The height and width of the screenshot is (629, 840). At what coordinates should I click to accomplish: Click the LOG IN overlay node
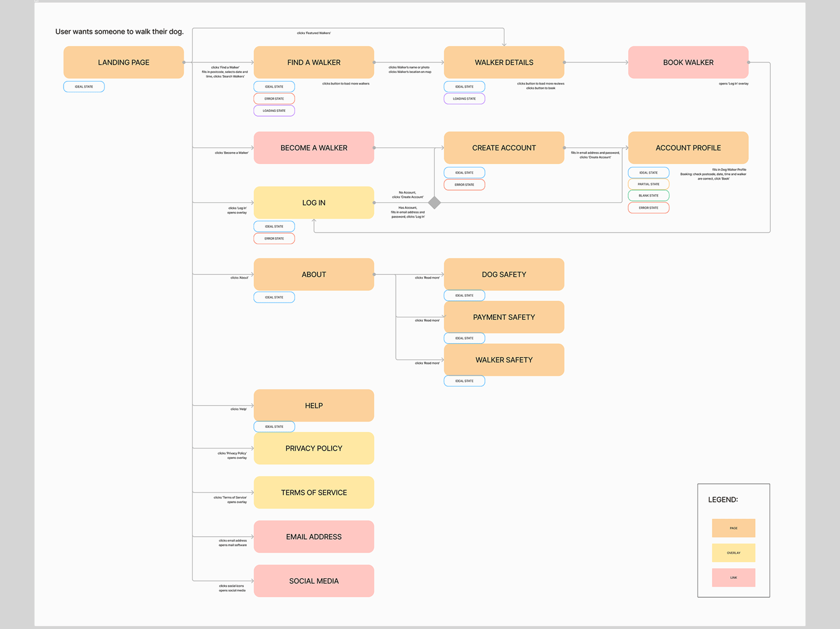coord(313,202)
